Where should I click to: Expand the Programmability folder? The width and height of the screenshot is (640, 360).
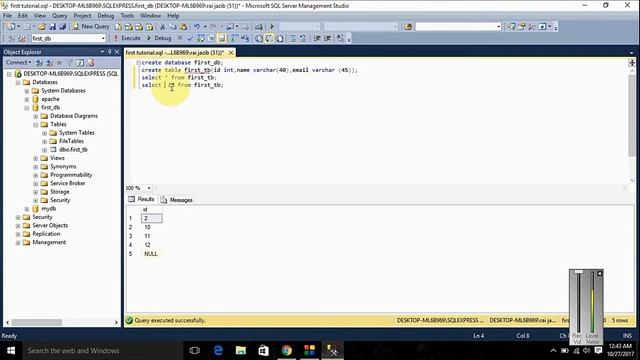tap(36, 175)
